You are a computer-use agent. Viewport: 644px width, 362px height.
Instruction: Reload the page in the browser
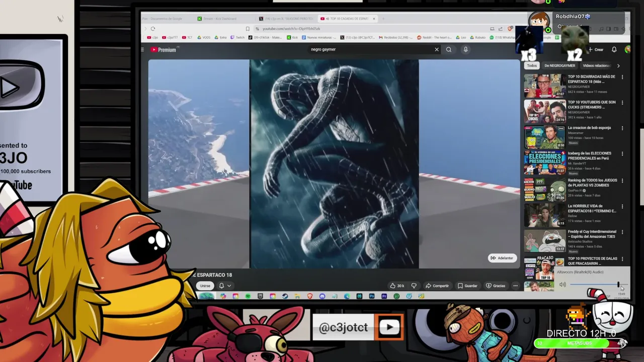coord(153,29)
